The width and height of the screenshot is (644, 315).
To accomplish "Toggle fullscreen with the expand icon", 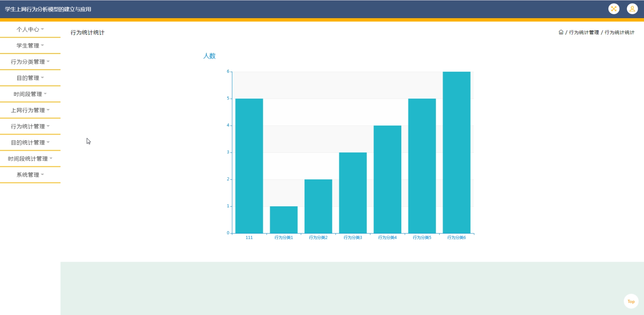I will [614, 9].
